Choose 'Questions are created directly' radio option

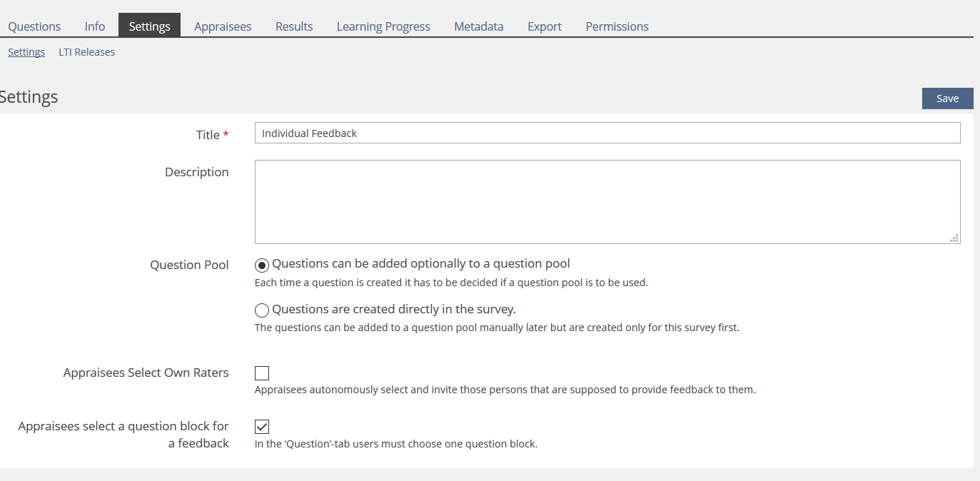pos(262,310)
